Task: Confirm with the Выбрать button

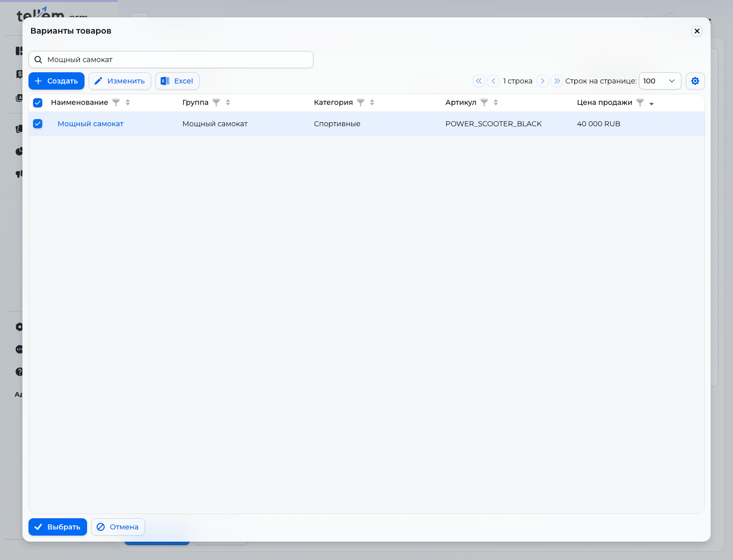Action: coord(58,527)
